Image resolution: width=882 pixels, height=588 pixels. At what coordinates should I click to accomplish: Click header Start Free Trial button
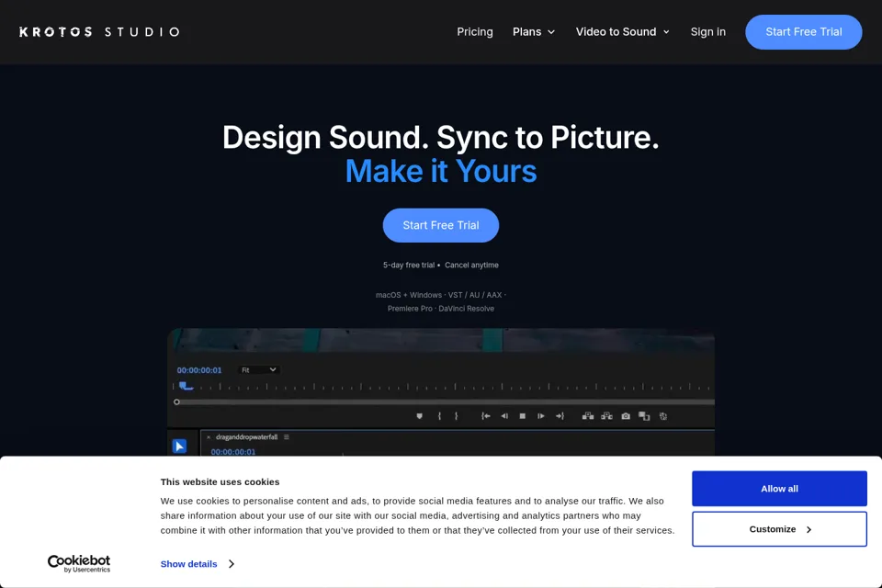click(803, 32)
